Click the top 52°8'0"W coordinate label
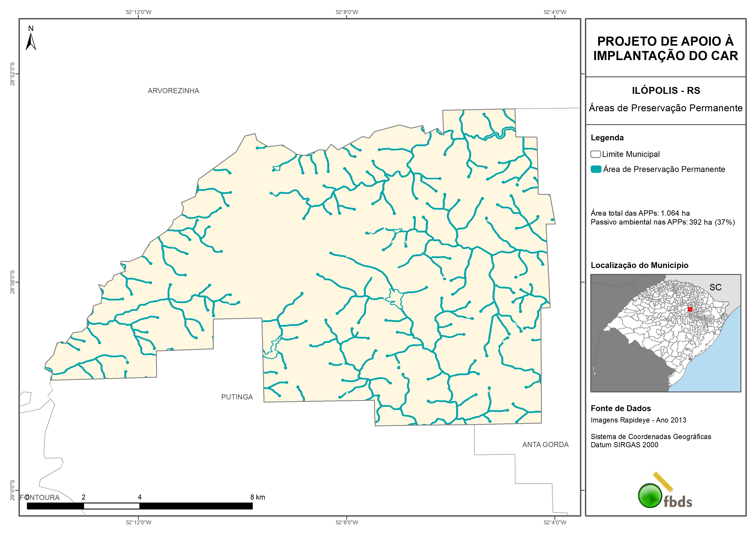The height and width of the screenshot is (534, 756). pyautogui.click(x=347, y=12)
